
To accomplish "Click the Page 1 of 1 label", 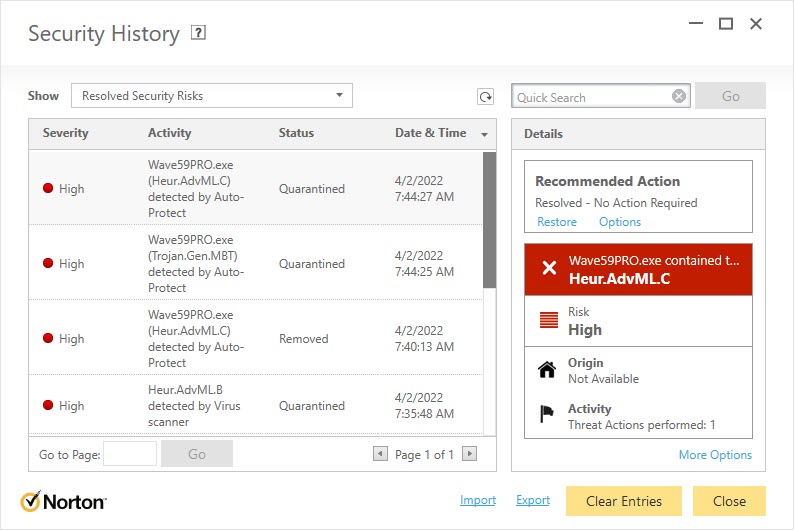I will click(x=424, y=455).
